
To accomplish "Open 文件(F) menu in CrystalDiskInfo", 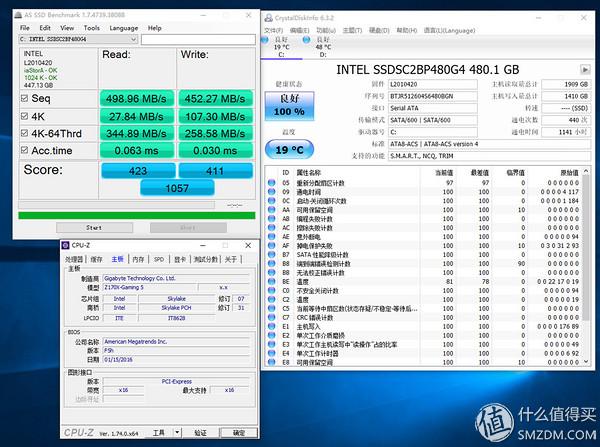I will pos(274,30).
